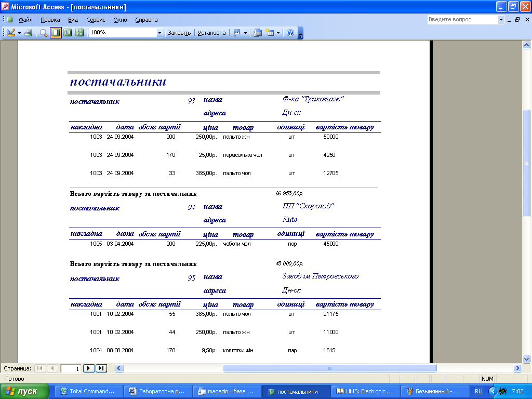The image size is (532, 399).
Task: Click supplier name ПП "Скороход"
Action: pos(308,206)
